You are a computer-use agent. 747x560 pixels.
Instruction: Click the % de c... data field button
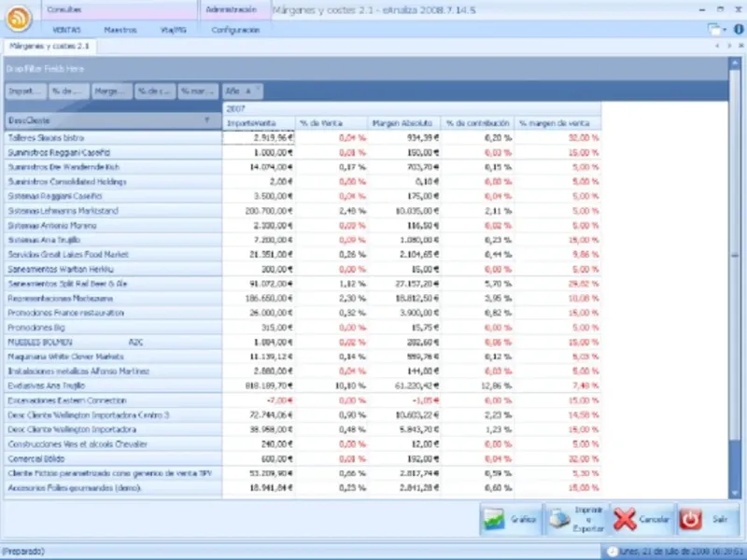[x=155, y=91]
